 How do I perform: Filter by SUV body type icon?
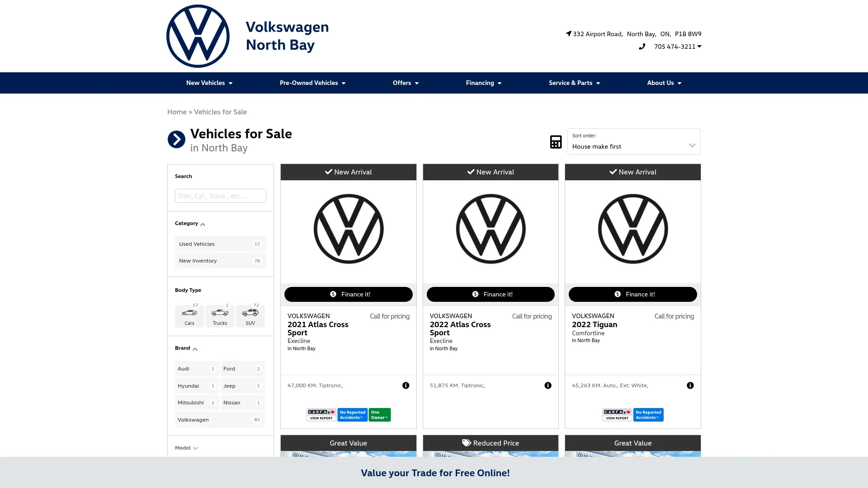tap(250, 316)
